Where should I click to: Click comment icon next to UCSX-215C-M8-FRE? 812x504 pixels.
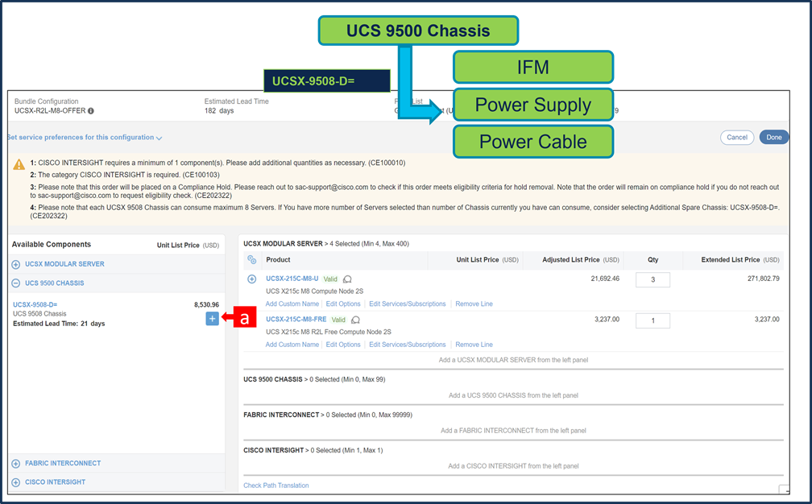pos(356,320)
